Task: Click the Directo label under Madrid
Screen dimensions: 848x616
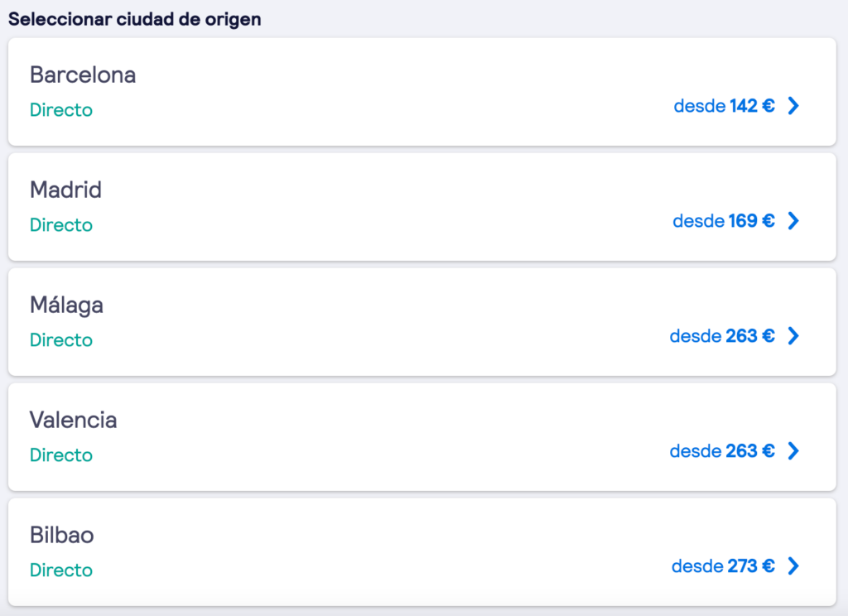Action: coord(61,225)
